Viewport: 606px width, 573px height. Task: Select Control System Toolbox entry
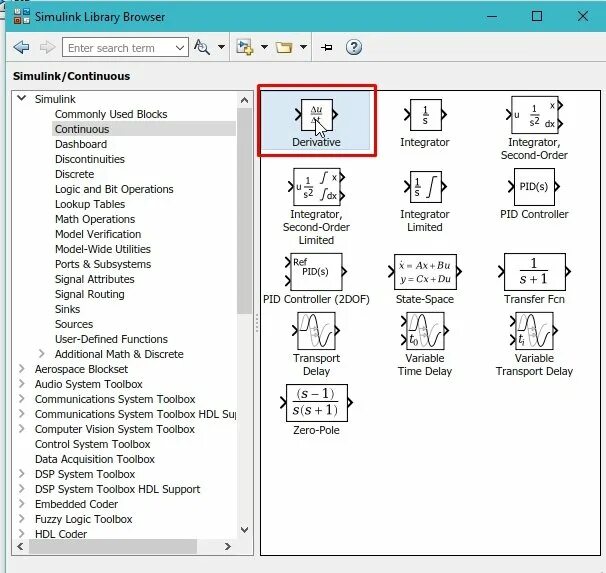92,444
